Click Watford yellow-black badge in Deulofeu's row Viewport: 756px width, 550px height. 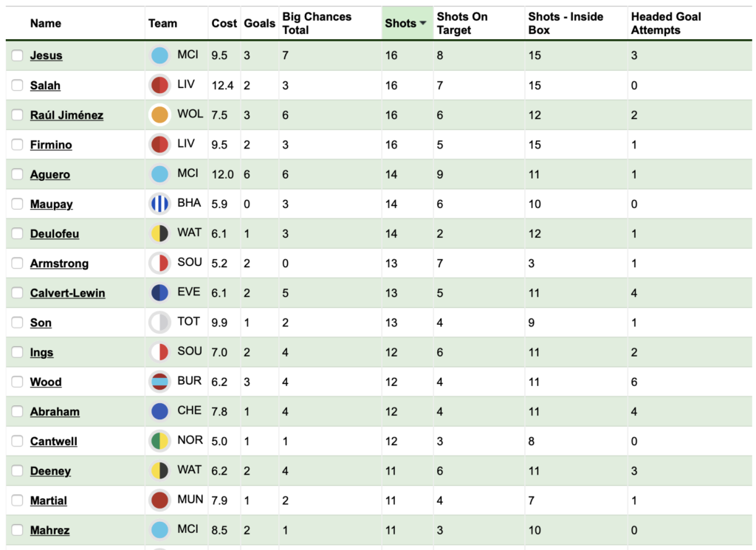click(x=159, y=233)
